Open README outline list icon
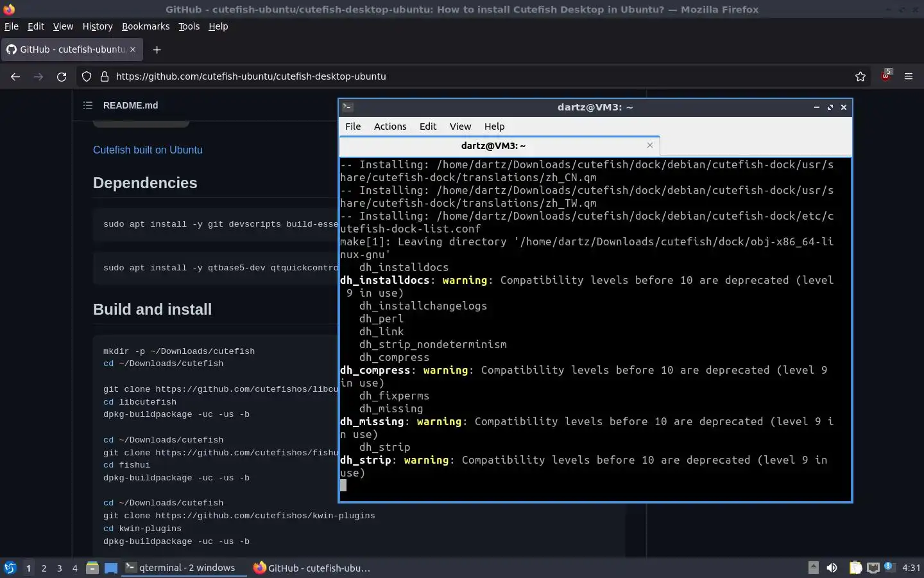 [x=88, y=105]
